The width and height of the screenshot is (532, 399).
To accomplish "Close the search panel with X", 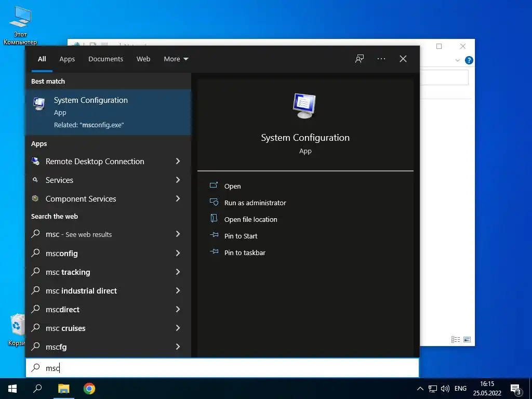I will (x=403, y=59).
